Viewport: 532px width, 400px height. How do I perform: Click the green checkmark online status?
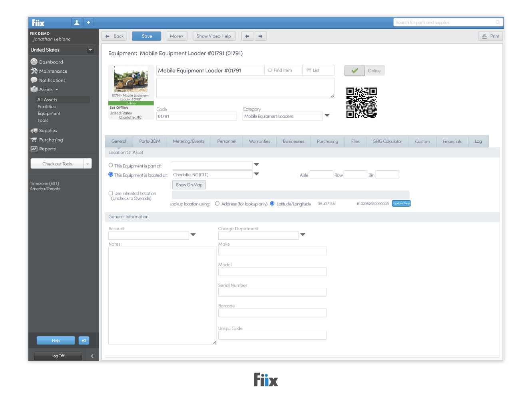click(355, 71)
